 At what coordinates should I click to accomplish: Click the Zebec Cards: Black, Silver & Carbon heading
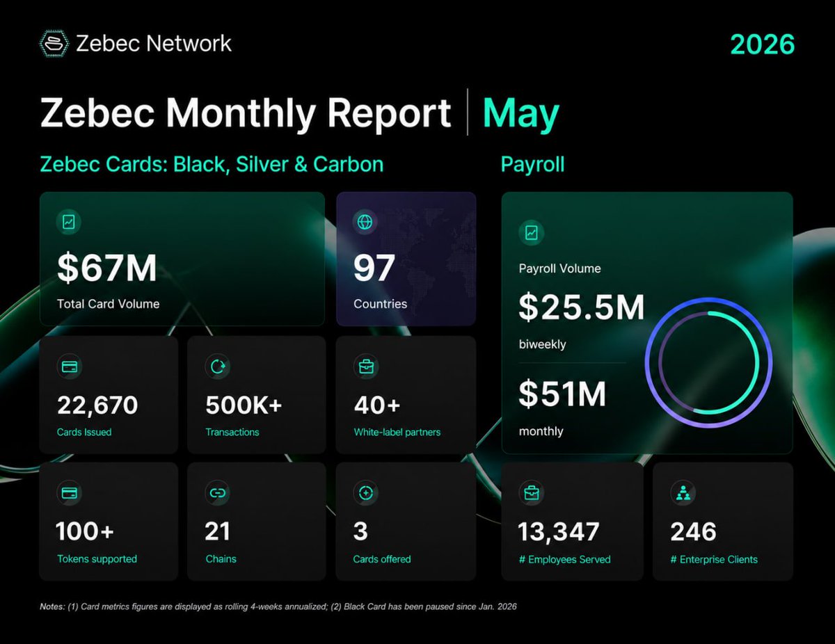212,164
